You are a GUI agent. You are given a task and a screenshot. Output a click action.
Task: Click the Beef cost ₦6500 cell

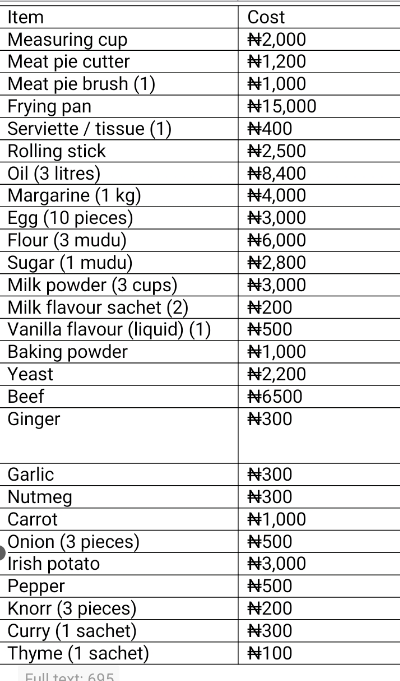coord(319,397)
